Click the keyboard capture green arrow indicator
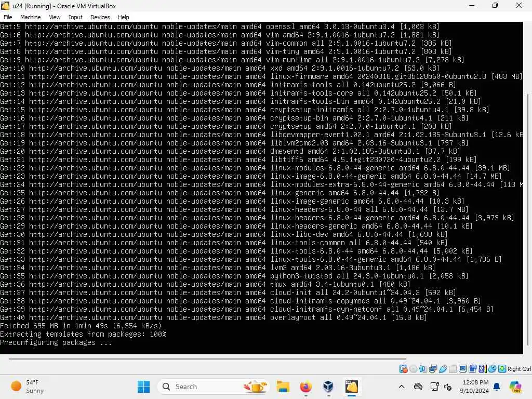This screenshot has width=532, height=399. (502, 368)
